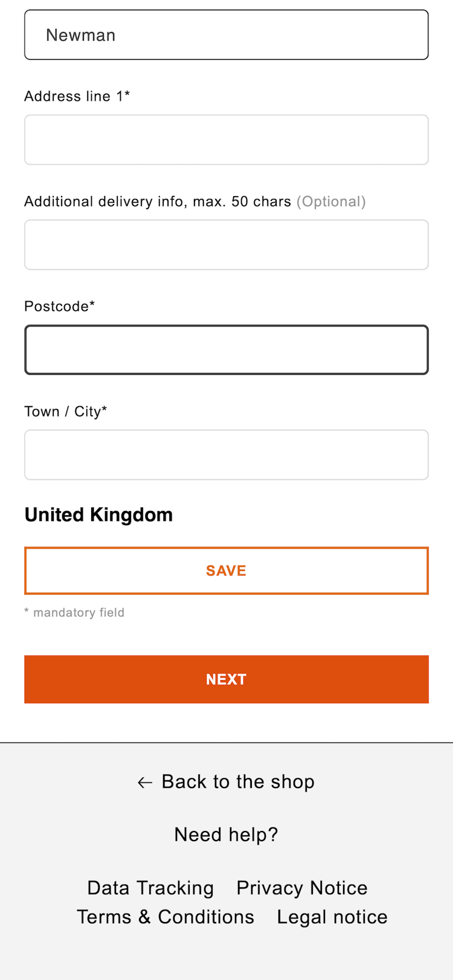
Task: Focus the Address line 1 input box
Action: tap(226, 140)
